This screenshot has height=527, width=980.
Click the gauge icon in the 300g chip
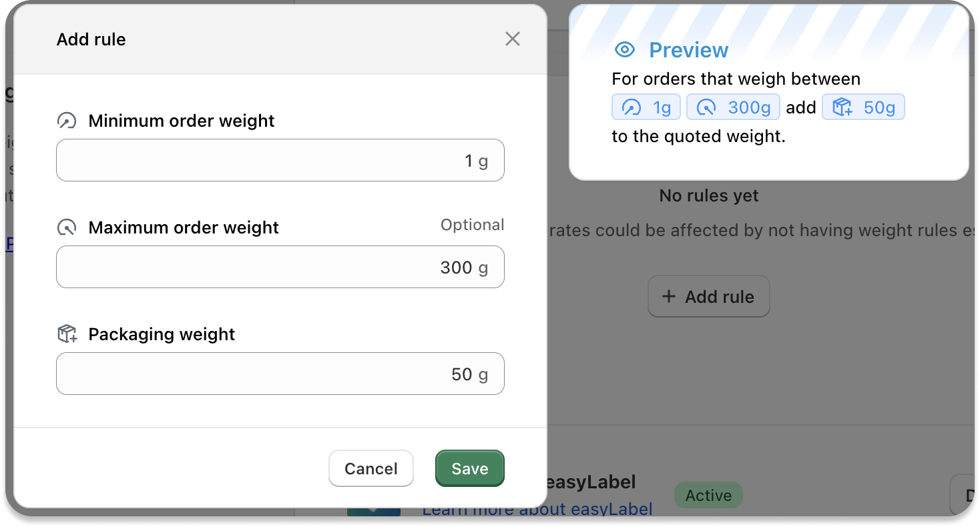coord(706,107)
